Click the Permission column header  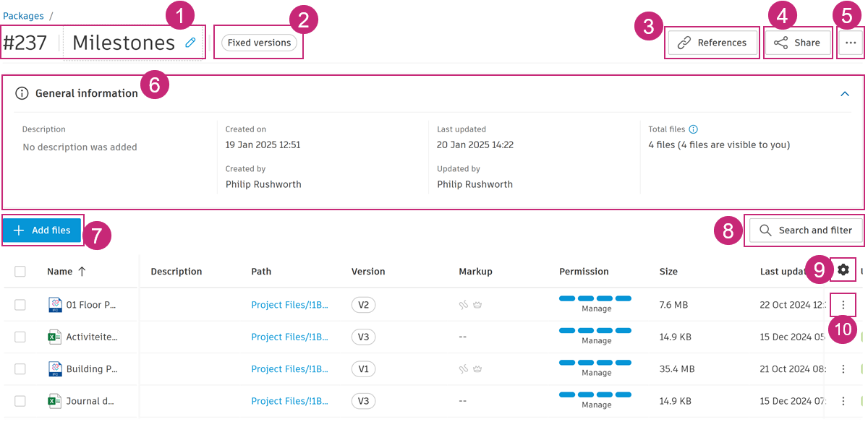click(584, 272)
